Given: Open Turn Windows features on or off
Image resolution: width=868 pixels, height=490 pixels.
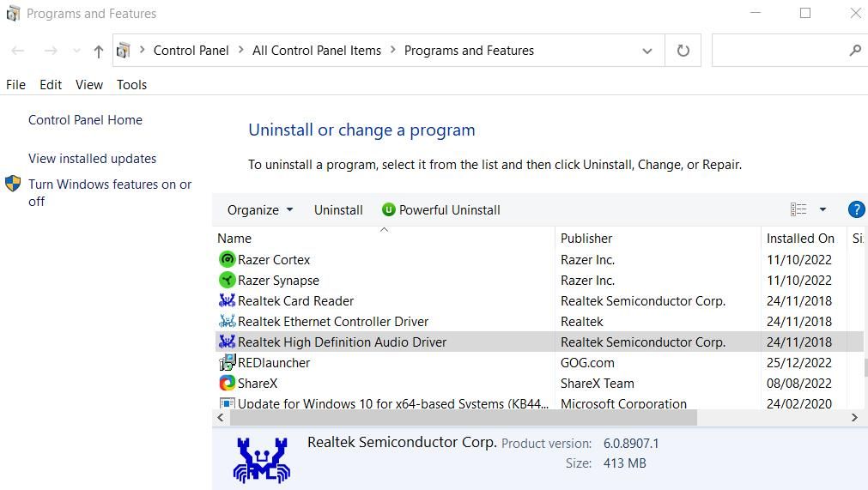Looking at the screenshot, I should pos(110,192).
